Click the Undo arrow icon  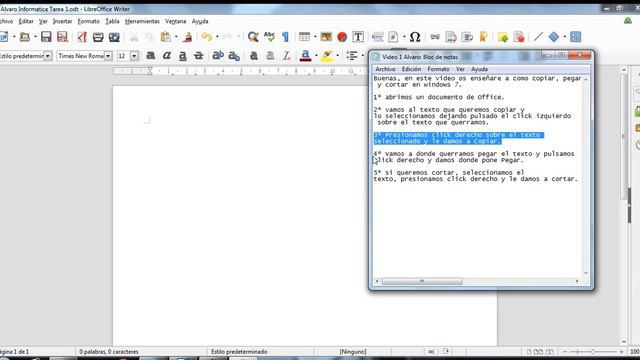(x=207, y=37)
